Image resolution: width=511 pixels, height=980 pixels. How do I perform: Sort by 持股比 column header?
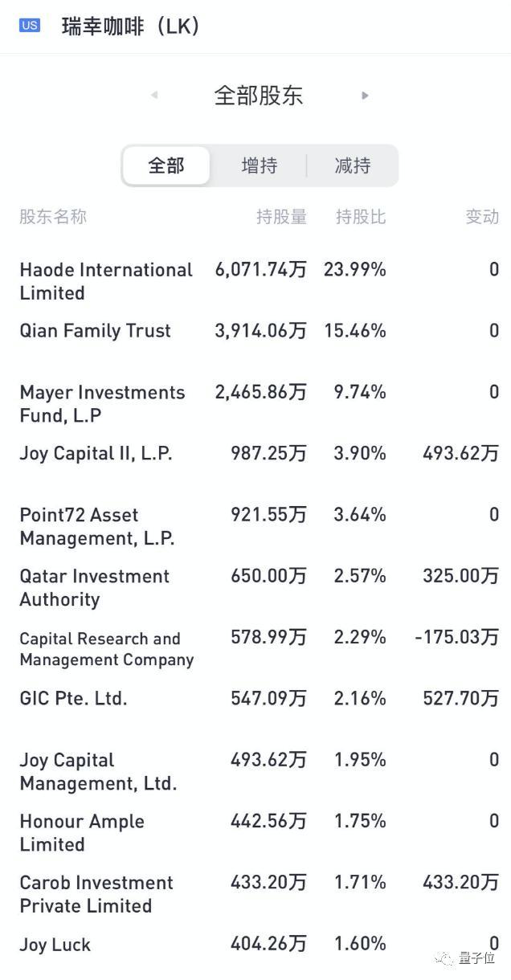click(361, 217)
